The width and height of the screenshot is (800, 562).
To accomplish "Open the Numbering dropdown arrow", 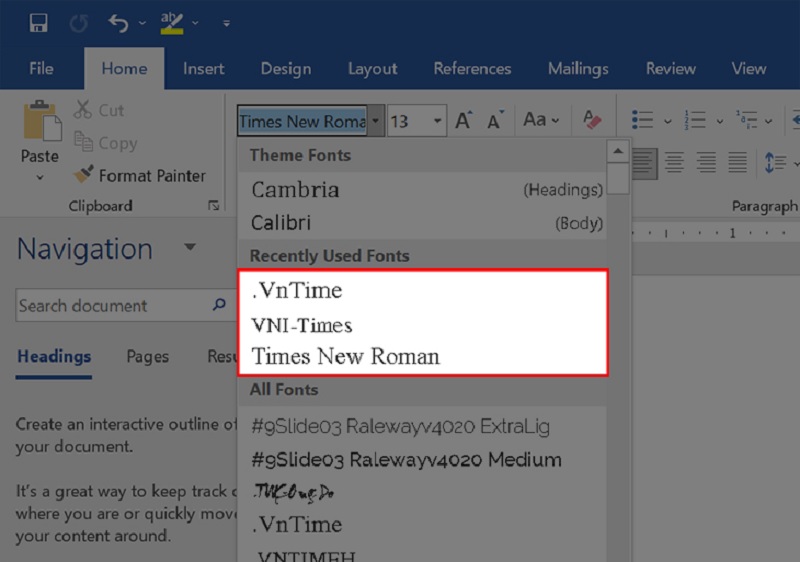I will [x=719, y=121].
